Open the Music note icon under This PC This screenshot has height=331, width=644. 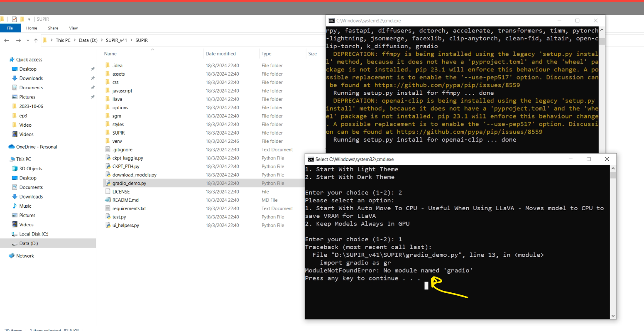coord(15,206)
